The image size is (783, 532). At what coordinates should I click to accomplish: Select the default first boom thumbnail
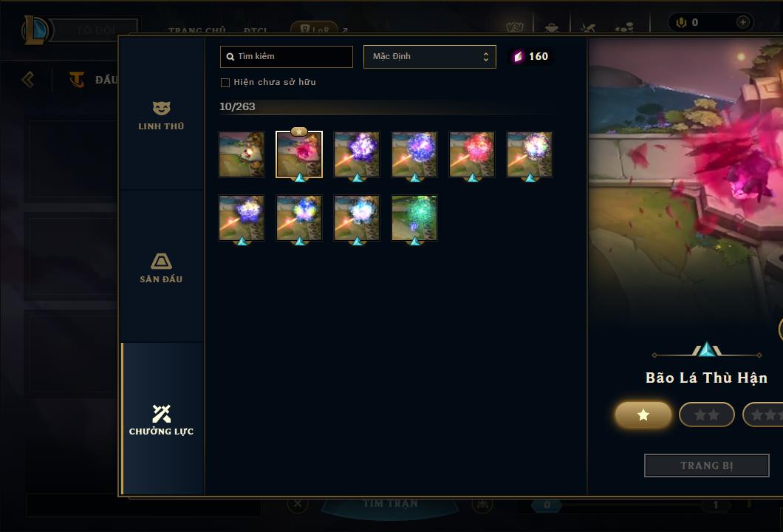click(242, 154)
